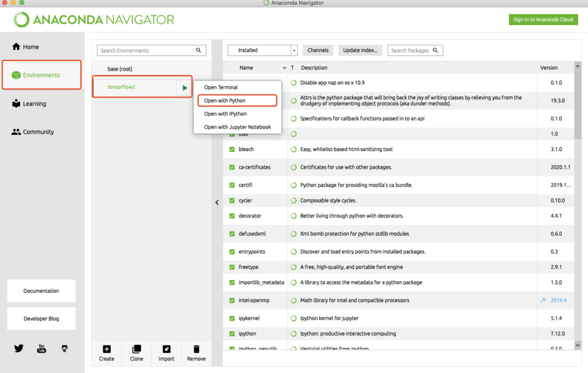Open the Community tab
Screen dimensions: 588x373
pyautogui.click(x=33, y=132)
